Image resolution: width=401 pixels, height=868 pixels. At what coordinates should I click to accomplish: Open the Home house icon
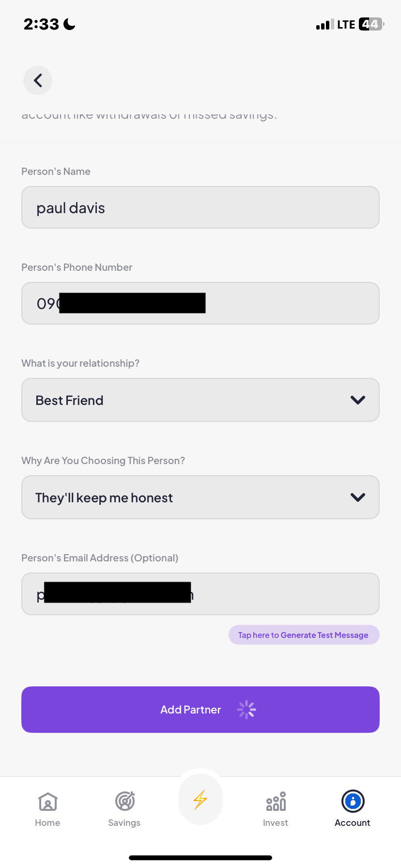[x=47, y=802]
